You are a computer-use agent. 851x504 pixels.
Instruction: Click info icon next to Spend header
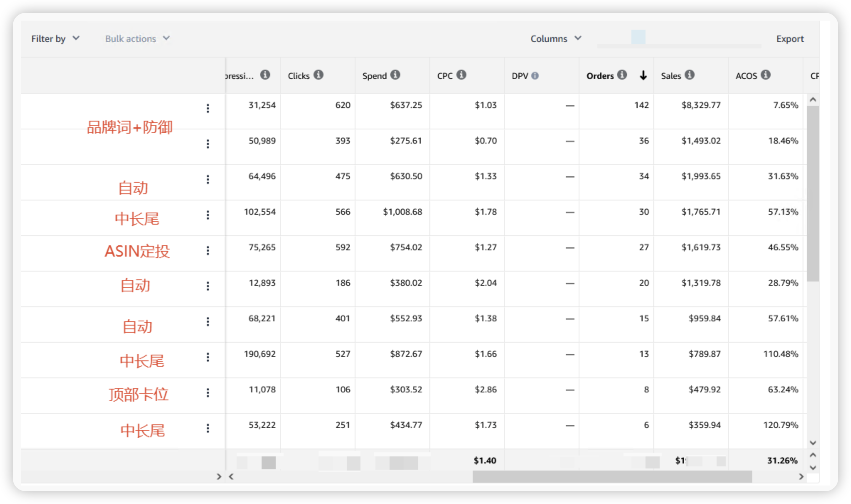pyautogui.click(x=395, y=75)
